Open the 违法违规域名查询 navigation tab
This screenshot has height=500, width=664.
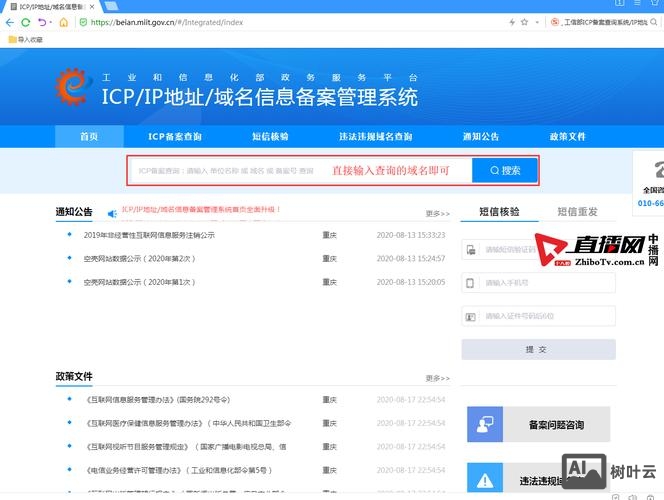(x=375, y=136)
